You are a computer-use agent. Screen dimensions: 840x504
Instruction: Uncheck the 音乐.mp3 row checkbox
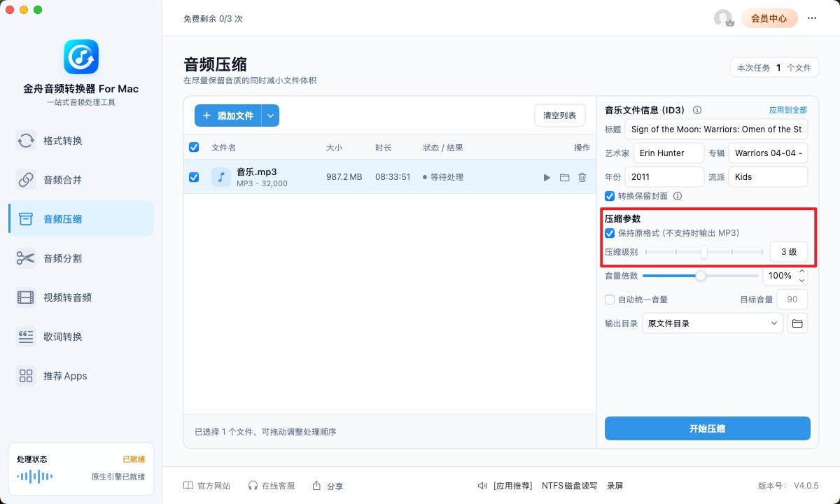194,177
